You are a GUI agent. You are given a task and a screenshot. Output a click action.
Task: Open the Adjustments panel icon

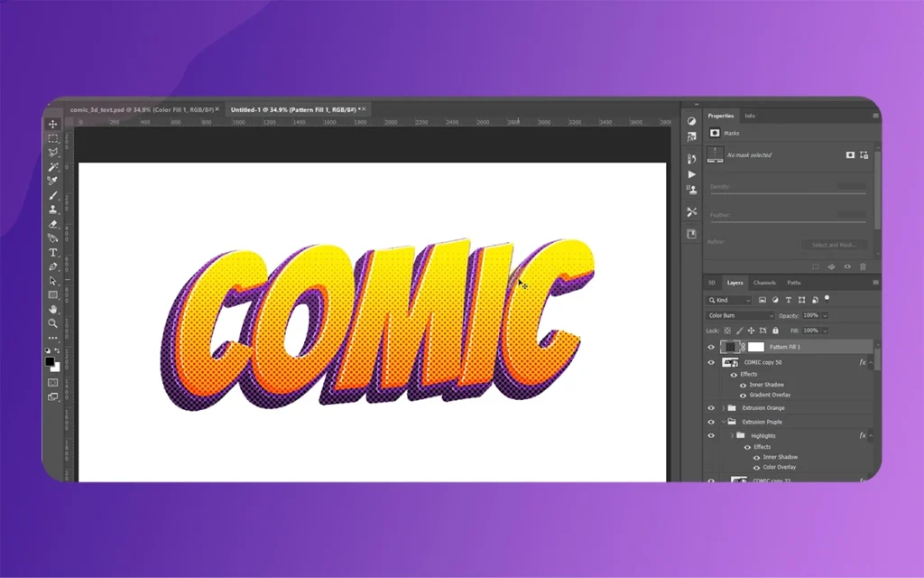point(692,121)
